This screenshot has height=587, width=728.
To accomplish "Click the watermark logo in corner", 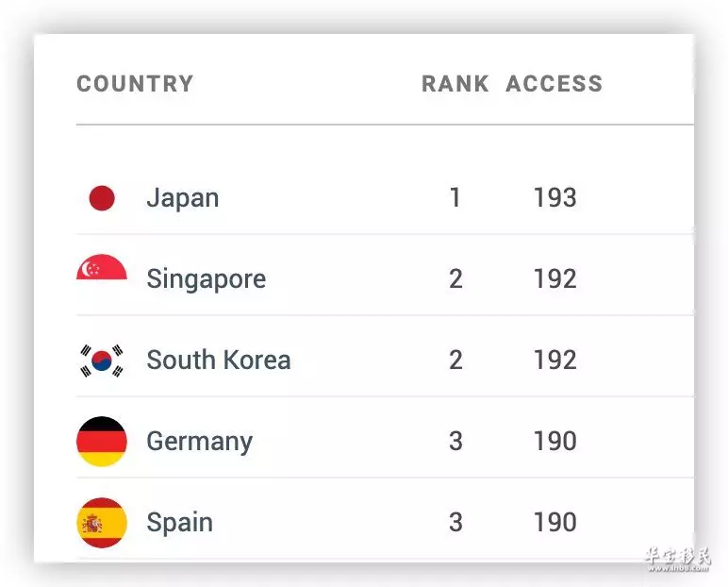I will [678, 559].
